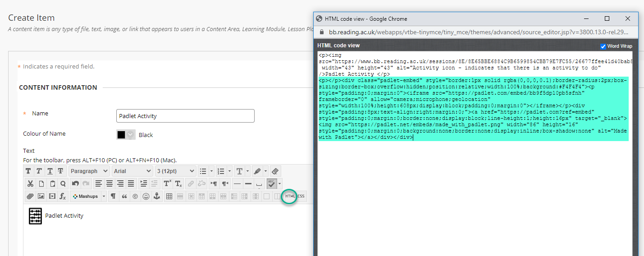Expand the Mashups dropdown arrow
The height and width of the screenshot is (256, 644).
[x=104, y=196]
